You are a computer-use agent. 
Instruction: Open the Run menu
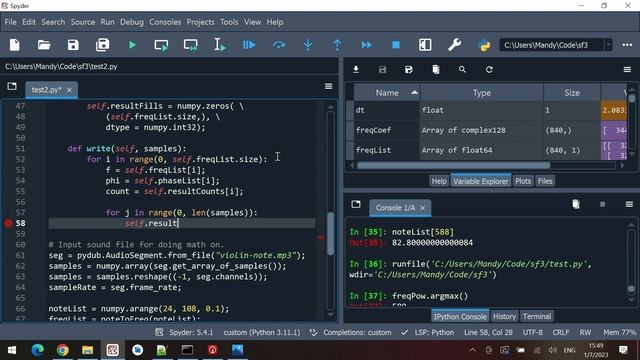pyautogui.click(x=107, y=22)
